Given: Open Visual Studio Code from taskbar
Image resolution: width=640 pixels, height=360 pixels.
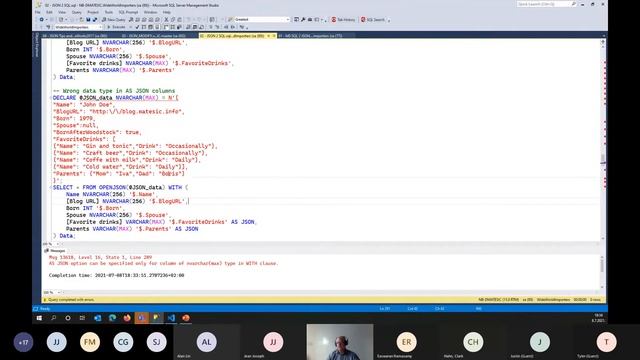Looking at the screenshot, I should (x=171, y=318).
